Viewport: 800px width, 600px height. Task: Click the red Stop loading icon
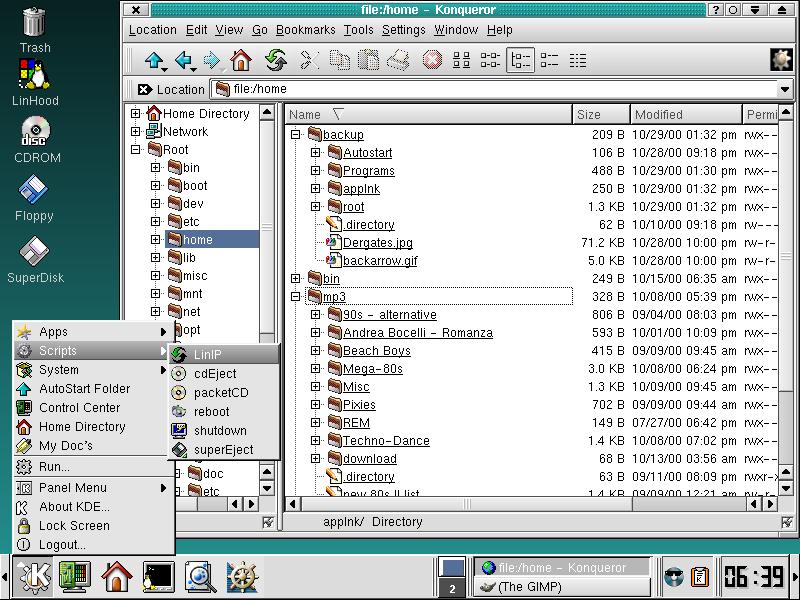point(431,61)
